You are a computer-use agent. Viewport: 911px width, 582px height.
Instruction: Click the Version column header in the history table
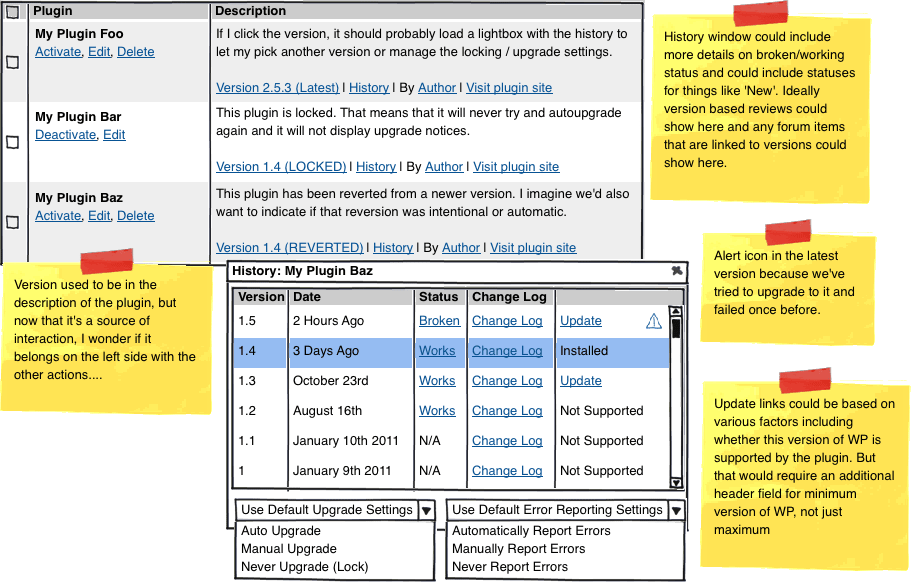tap(261, 297)
